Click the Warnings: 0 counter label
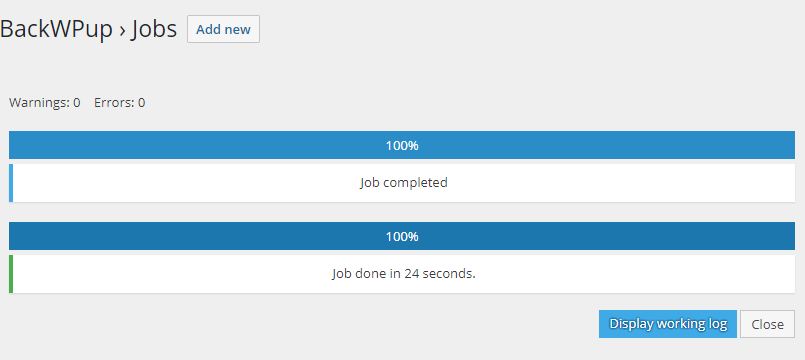This screenshot has width=805, height=360. point(45,103)
